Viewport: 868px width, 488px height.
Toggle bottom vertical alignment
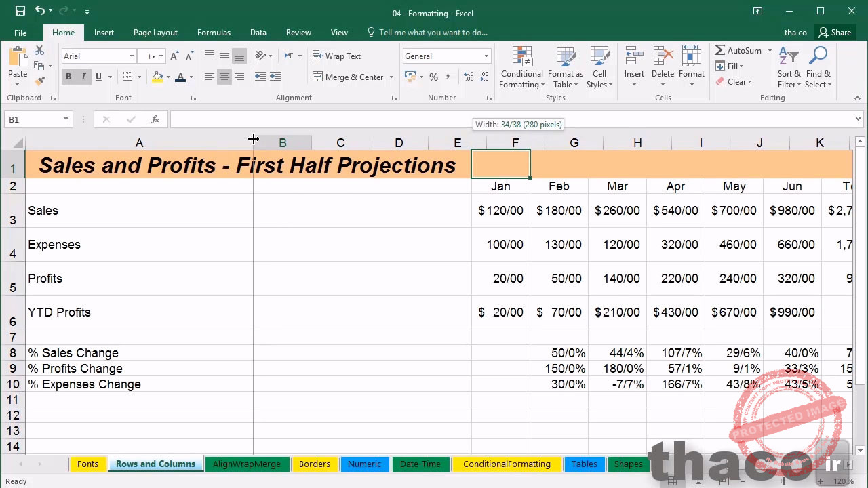click(239, 56)
